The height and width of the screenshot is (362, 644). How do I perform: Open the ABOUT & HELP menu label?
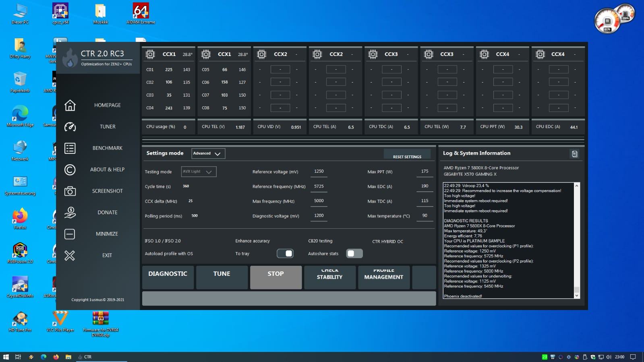click(107, 170)
